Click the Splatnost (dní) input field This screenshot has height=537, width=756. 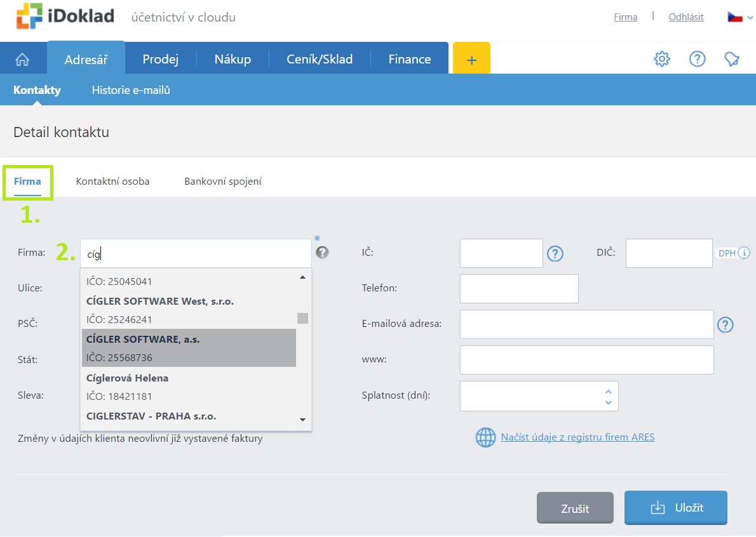539,396
